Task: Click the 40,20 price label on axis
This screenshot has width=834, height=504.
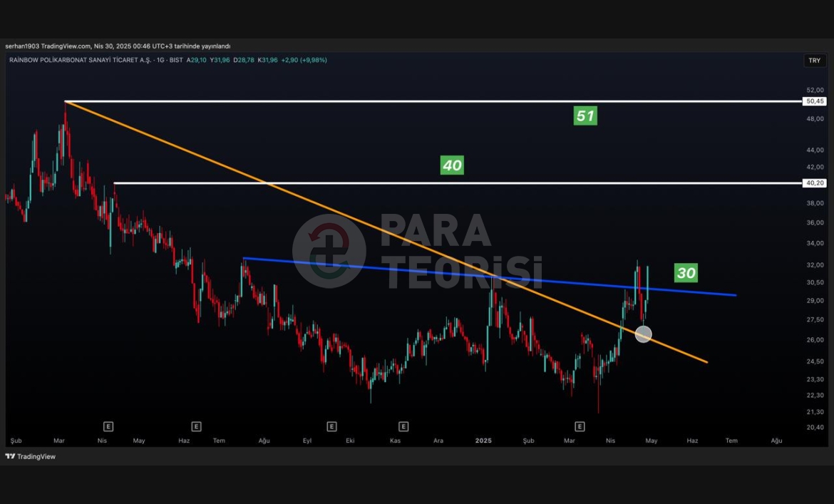Action: point(815,183)
